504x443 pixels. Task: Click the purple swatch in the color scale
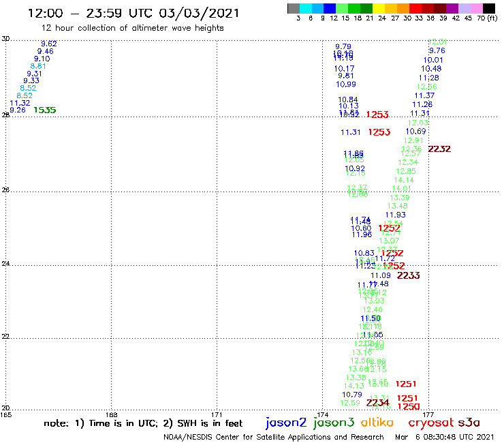click(x=452, y=8)
